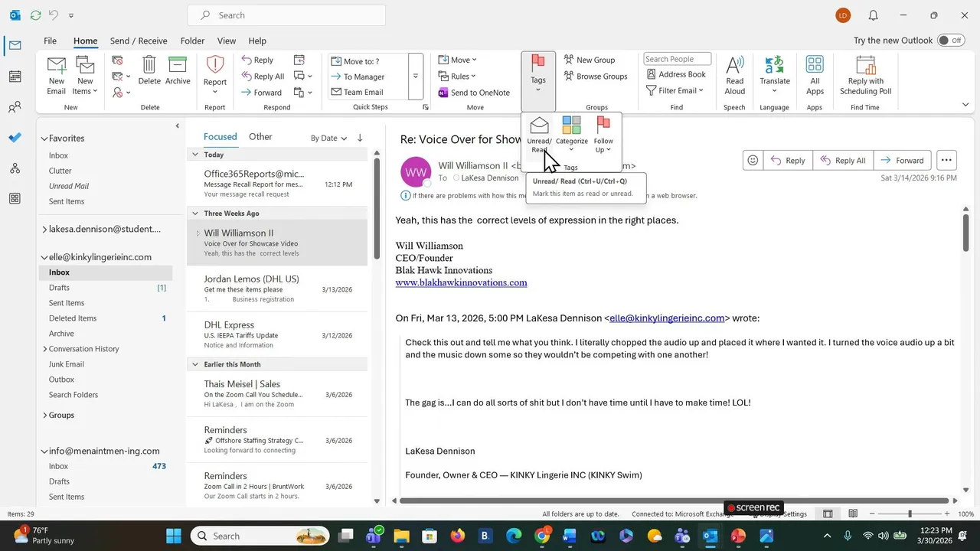
Task: Start Read Aloud for this email
Action: [735, 75]
